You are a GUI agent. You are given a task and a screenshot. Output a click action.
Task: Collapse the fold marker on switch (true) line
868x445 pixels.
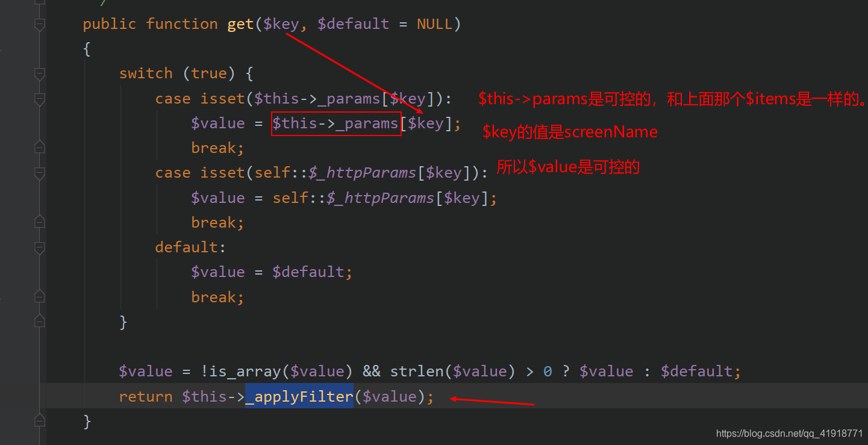(40, 73)
